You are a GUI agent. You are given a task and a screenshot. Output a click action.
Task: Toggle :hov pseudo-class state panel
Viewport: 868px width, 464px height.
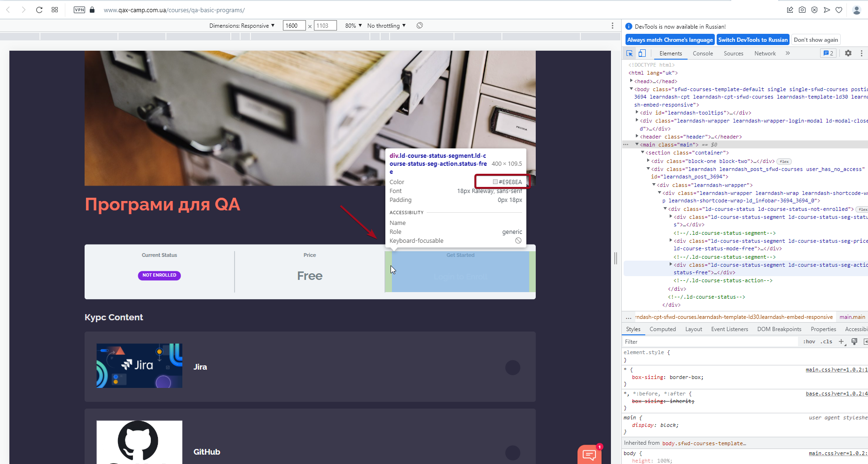809,341
